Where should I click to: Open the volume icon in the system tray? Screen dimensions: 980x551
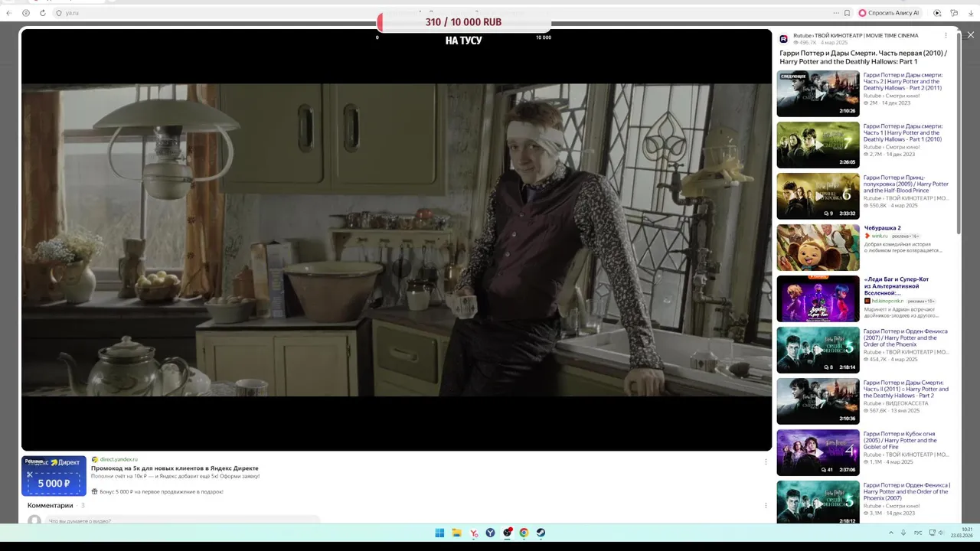[x=941, y=533]
